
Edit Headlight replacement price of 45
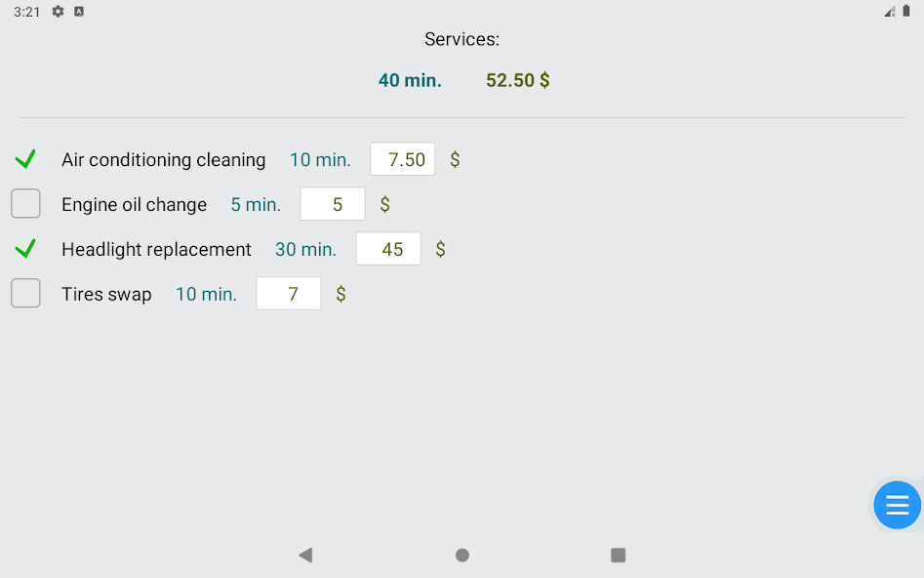(388, 249)
